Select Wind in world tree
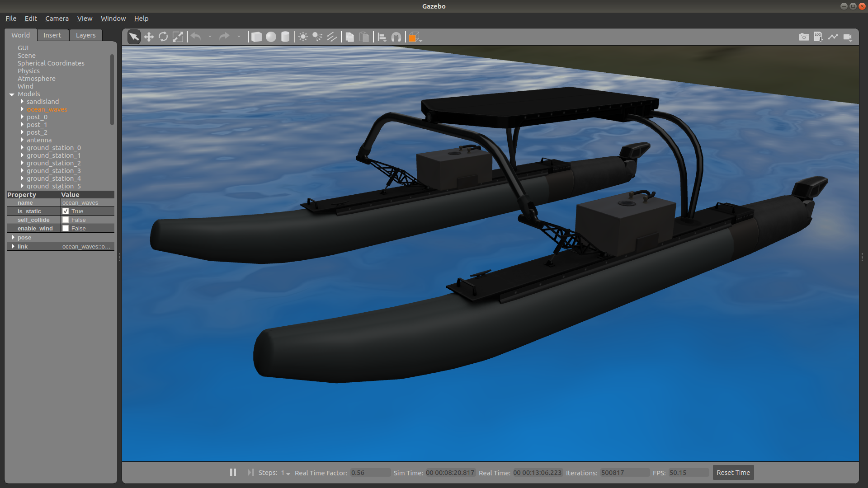 (25, 86)
